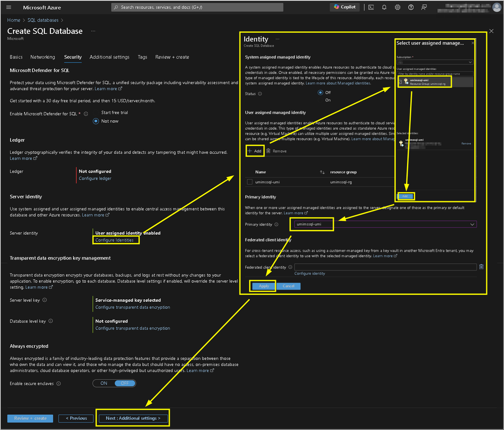Show info tooltip for Enable secure enclaves
The height and width of the screenshot is (430, 504).
(59, 384)
